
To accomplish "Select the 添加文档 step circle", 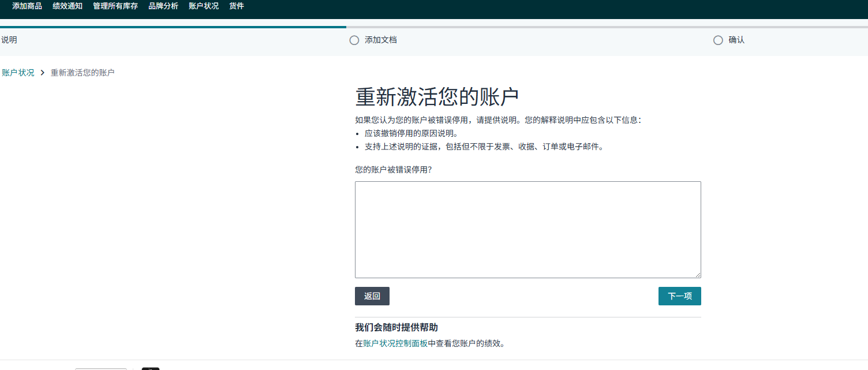I will 354,40.
